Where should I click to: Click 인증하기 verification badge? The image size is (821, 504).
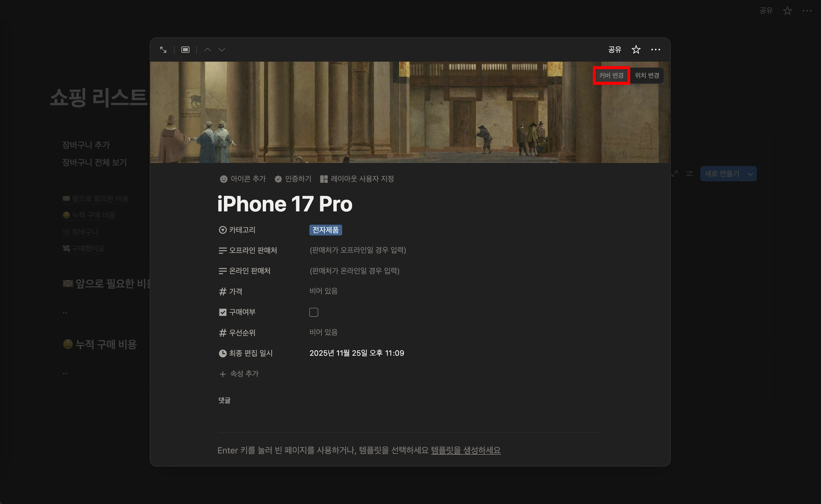(293, 179)
